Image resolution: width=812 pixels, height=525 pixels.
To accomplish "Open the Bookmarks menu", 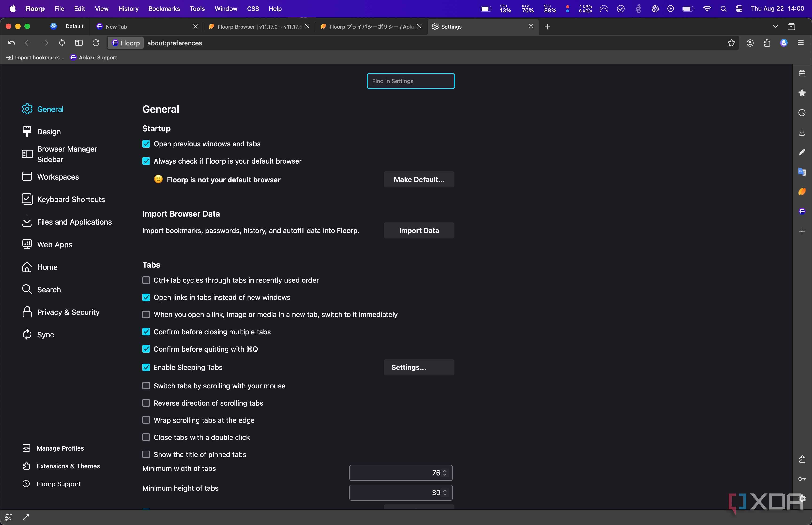I will pos(164,8).
